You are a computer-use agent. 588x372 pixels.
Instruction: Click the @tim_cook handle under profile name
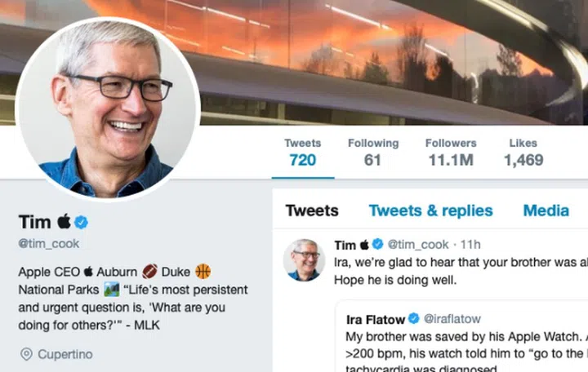click(49, 243)
